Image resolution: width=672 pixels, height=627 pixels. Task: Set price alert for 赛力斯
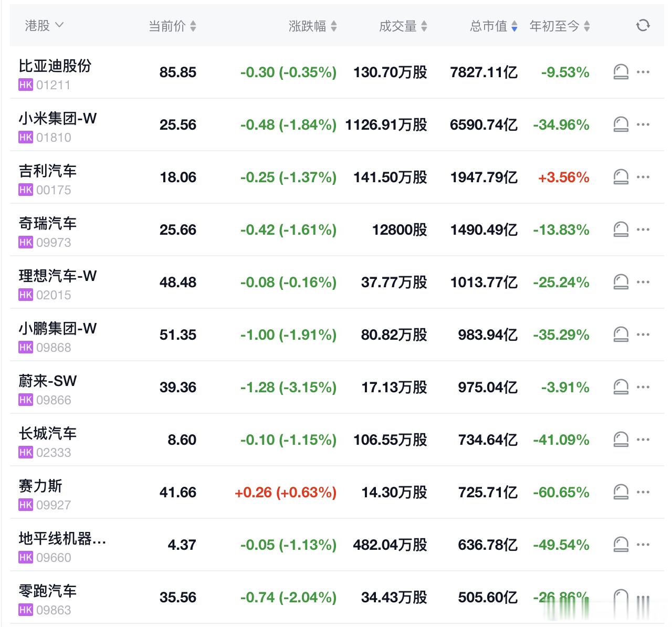click(x=621, y=492)
